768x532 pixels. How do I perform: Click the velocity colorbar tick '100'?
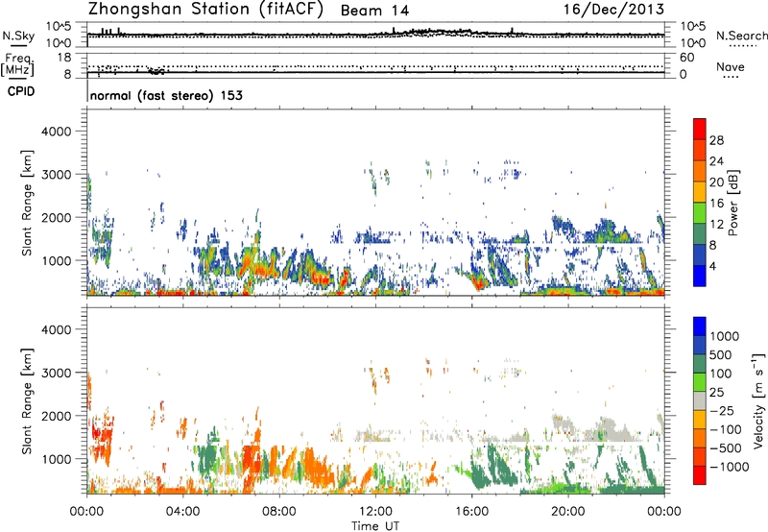pyautogui.click(x=721, y=374)
